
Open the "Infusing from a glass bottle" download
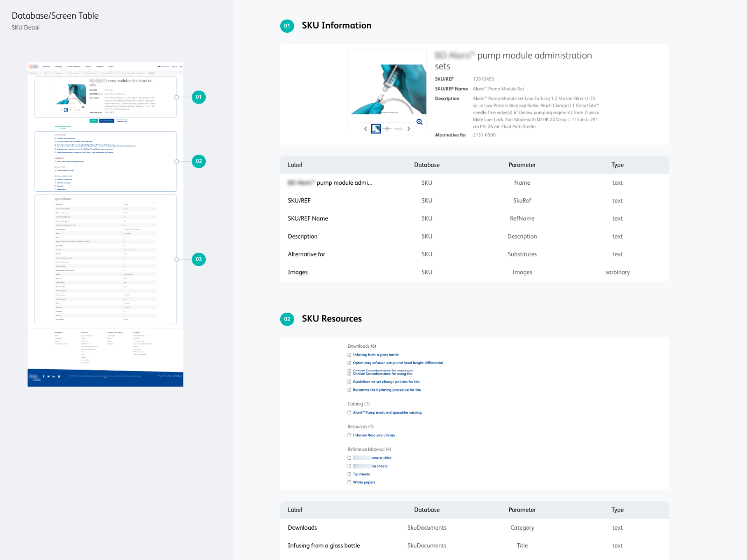(375, 355)
